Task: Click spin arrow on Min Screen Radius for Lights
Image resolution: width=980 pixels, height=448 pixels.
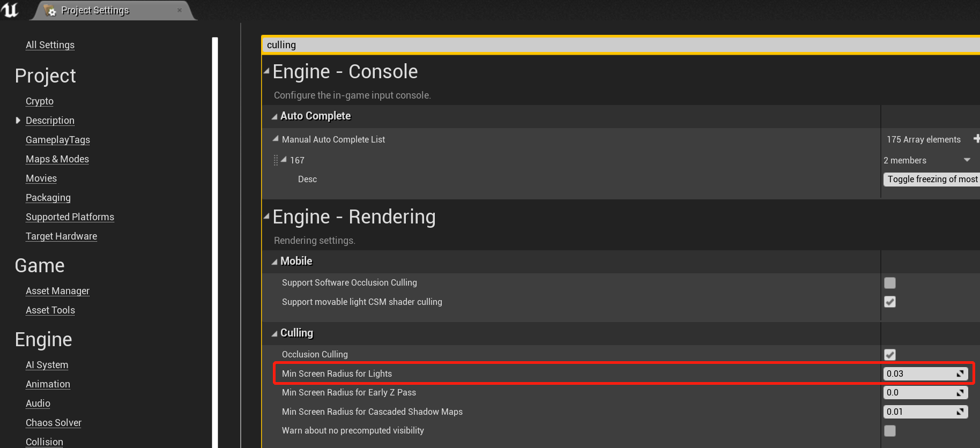Action: [x=960, y=374]
